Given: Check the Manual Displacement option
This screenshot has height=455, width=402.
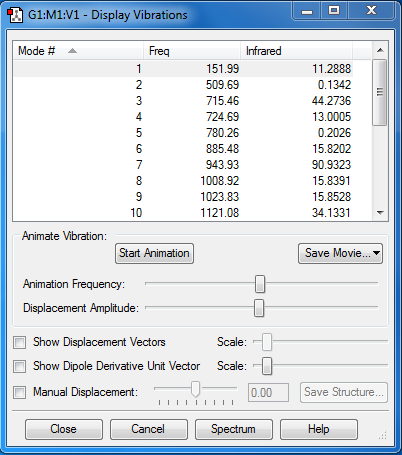Looking at the screenshot, I should tap(19, 392).
